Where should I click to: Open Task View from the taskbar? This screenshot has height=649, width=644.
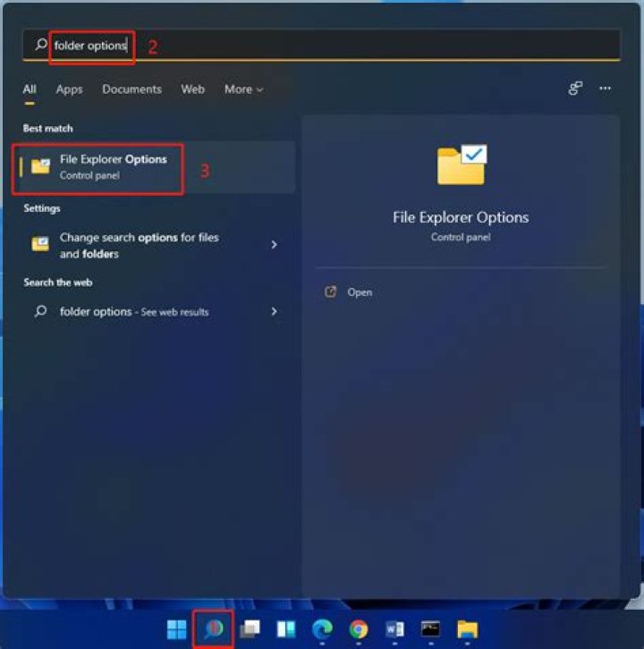[x=250, y=629]
